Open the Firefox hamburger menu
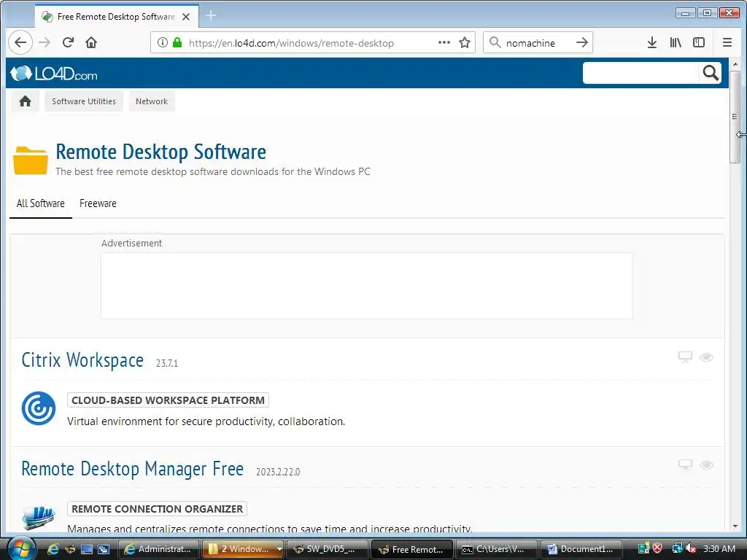The image size is (747, 560). (727, 43)
